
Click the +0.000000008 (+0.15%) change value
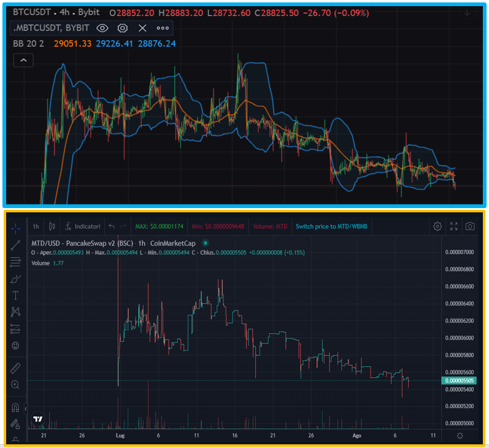(x=277, y=252)
